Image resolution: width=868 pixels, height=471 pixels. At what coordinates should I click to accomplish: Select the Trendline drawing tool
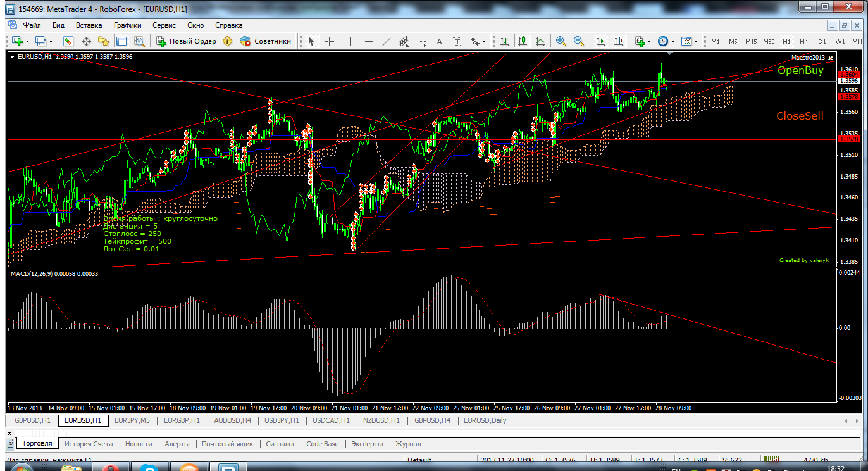pos(387,41)
